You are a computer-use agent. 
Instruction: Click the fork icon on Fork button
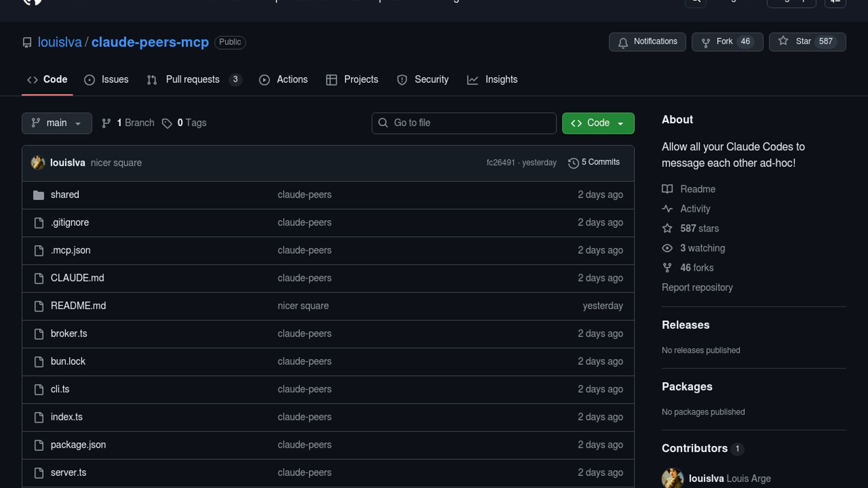[705, 42]
